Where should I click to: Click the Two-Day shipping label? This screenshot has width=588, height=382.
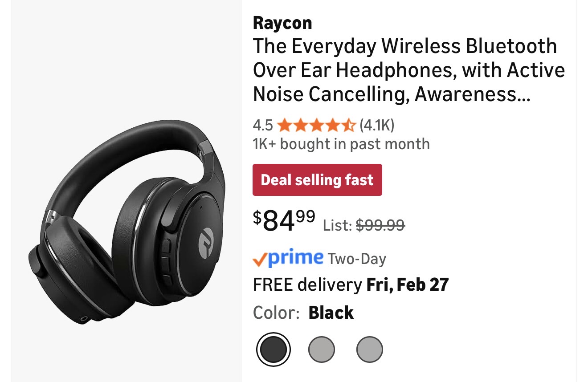357,259
